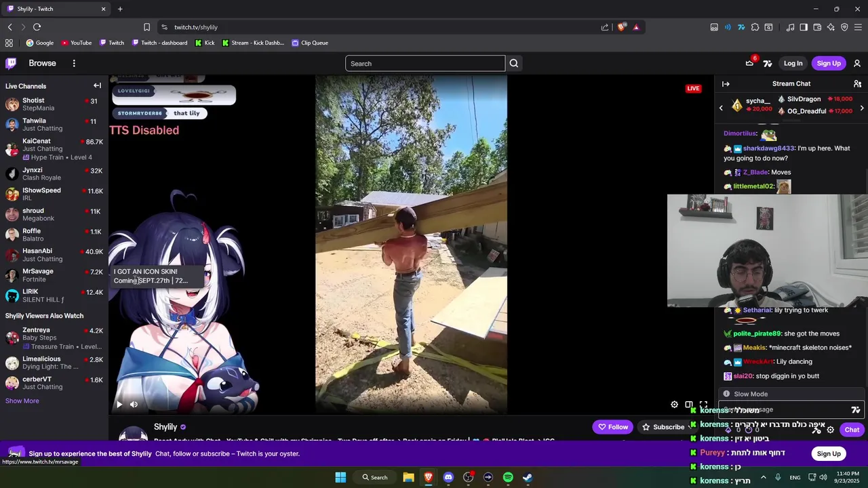The width and height of the screenshot is (868, 488).
Task: Open the Stream - Kick Dashboard bookmark
Action: 253,43
